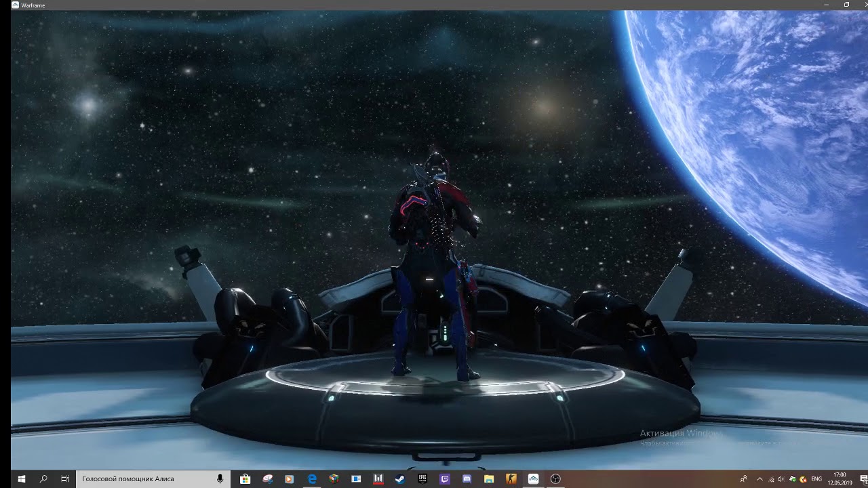Open the clock showing 17:00 12.05.2019
The width and height of the screenshot is (868, 488).
click(x=840, y=479)
